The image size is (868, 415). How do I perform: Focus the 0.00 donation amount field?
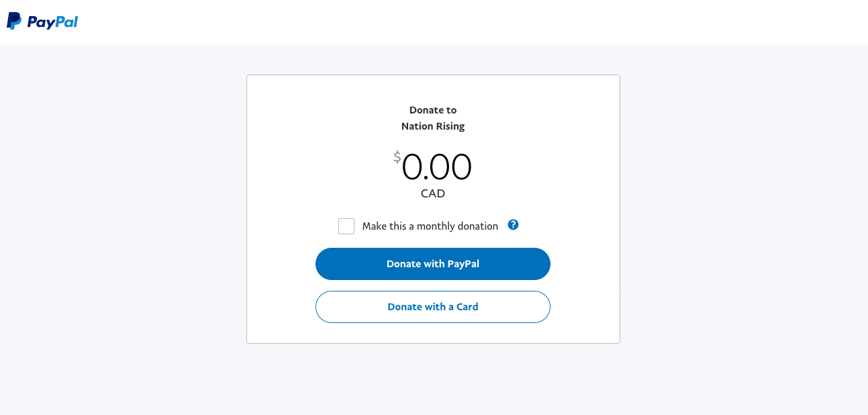pos(436,167)
